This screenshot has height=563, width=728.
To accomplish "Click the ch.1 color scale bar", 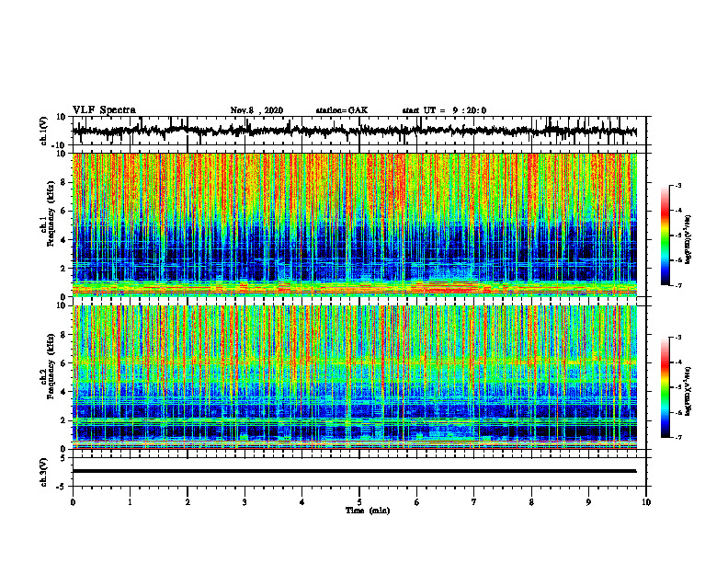I will click(665, 236).
